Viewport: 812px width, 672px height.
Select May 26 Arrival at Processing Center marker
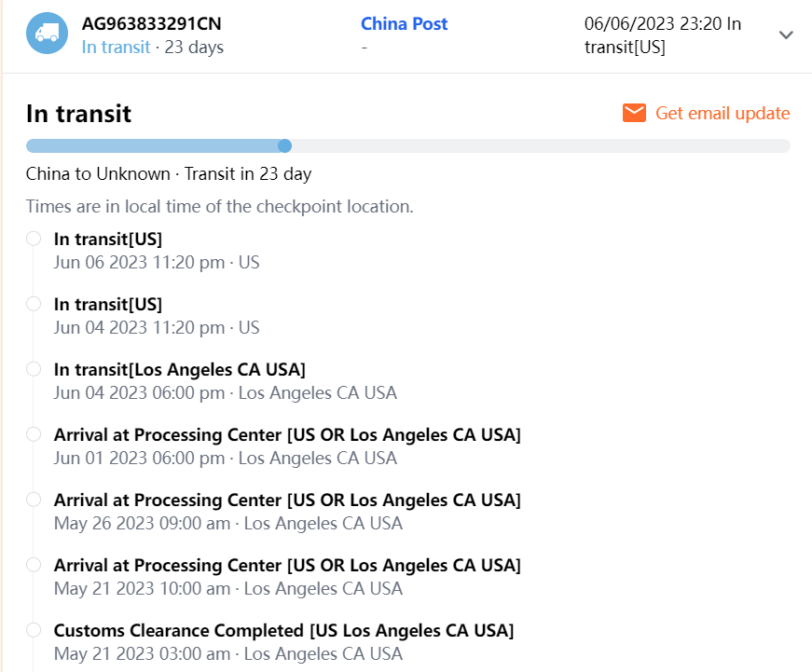(34, 500)
